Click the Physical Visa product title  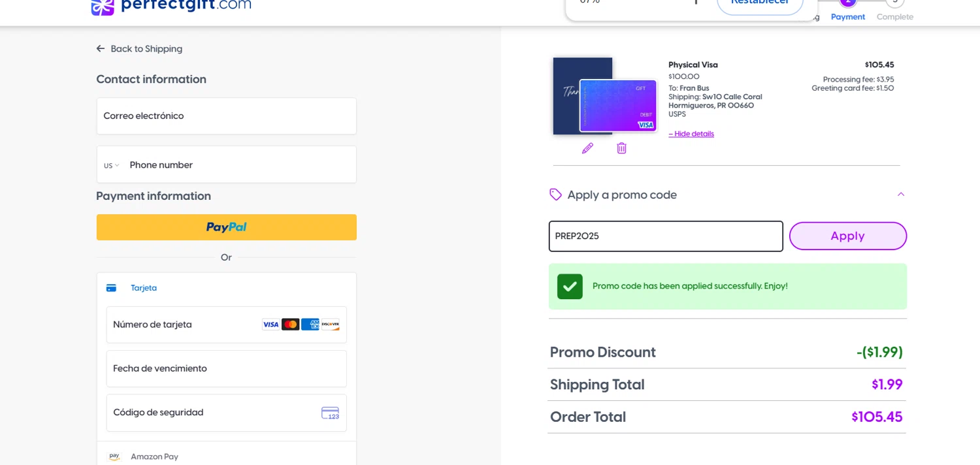[693, 65]
